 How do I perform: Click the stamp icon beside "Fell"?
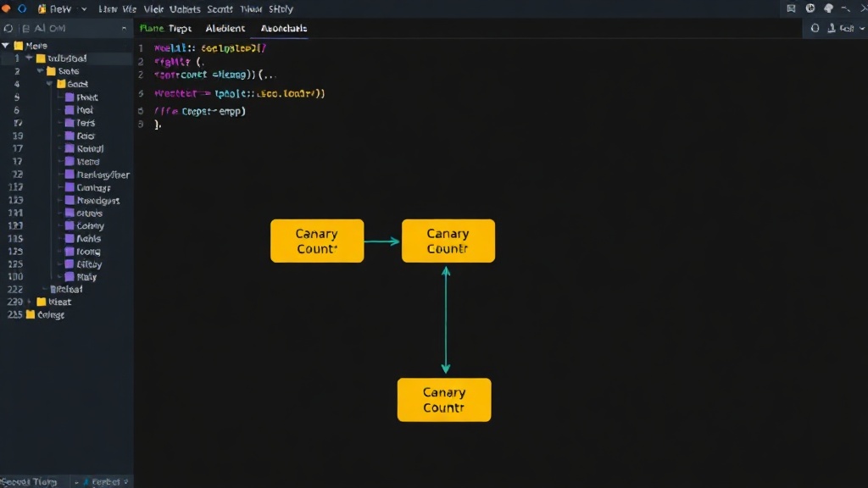[832, 28]
